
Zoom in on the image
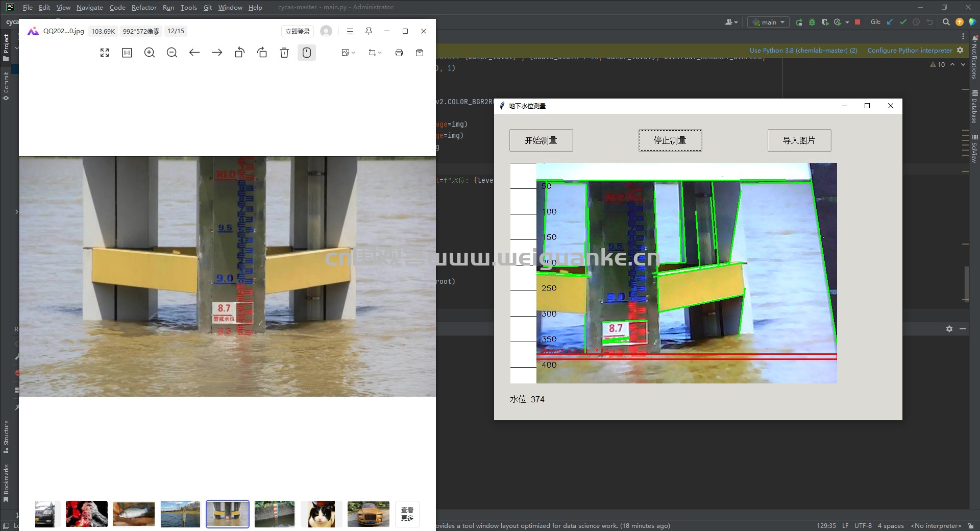[x=150, y=53]
